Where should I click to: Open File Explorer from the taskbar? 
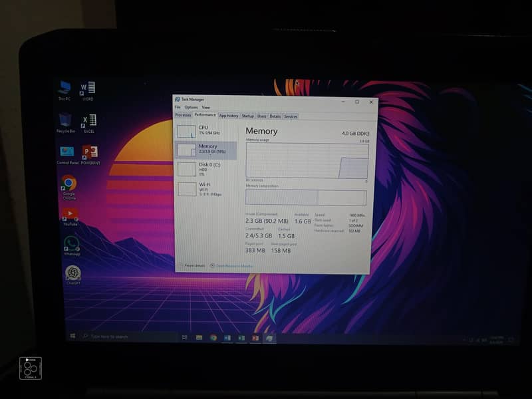click(x=199, y=338)
